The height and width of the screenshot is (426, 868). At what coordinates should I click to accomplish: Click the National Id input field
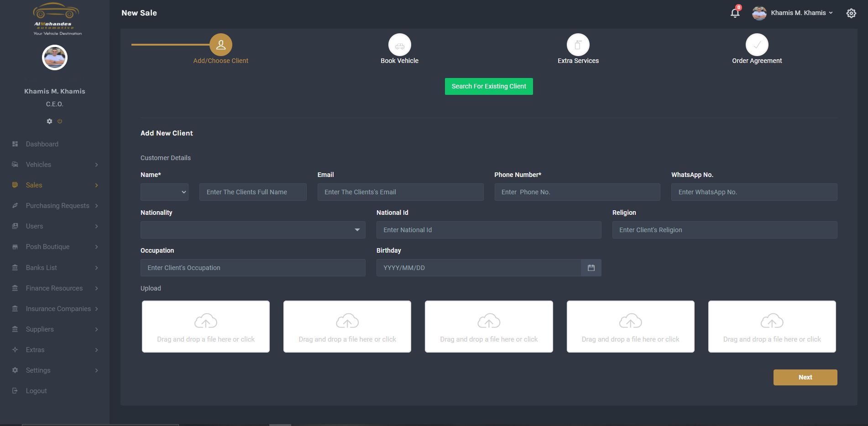click(x=489, y=230)
